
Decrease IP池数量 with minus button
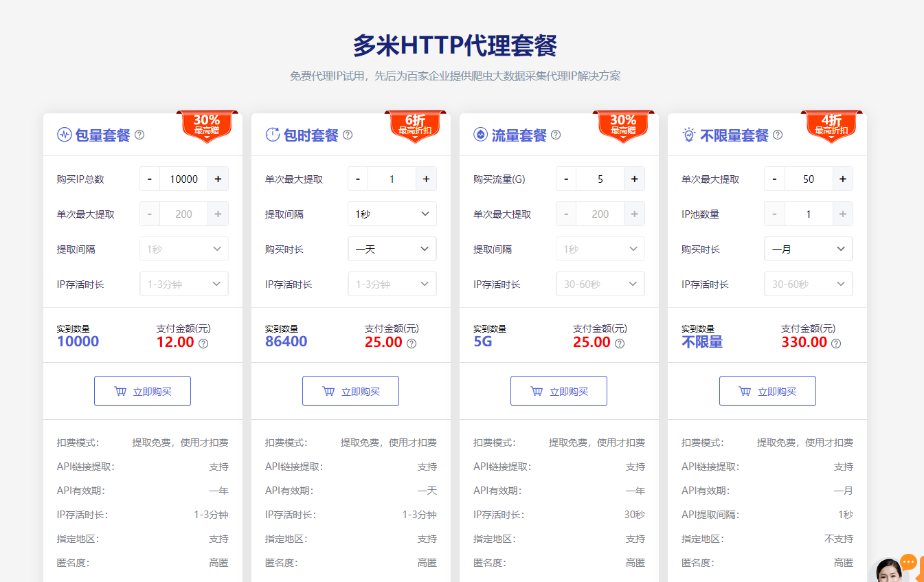[774, 214]
